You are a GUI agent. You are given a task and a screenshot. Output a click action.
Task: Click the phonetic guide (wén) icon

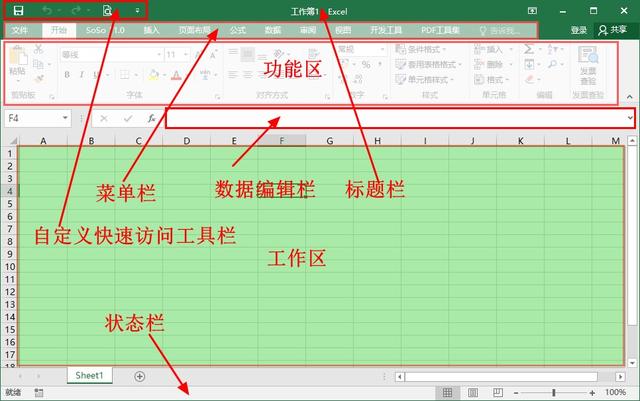tap(205, 75)
